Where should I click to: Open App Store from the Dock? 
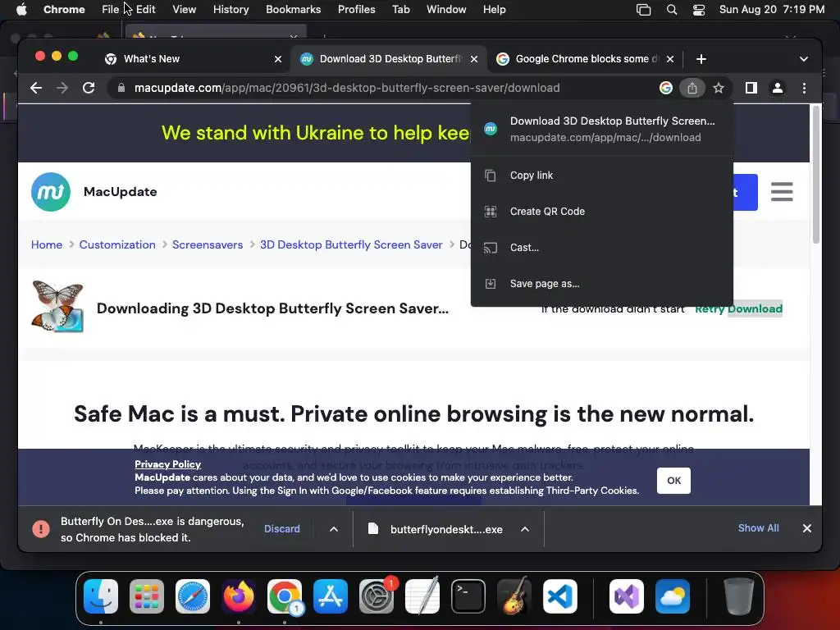click(331, 596)
